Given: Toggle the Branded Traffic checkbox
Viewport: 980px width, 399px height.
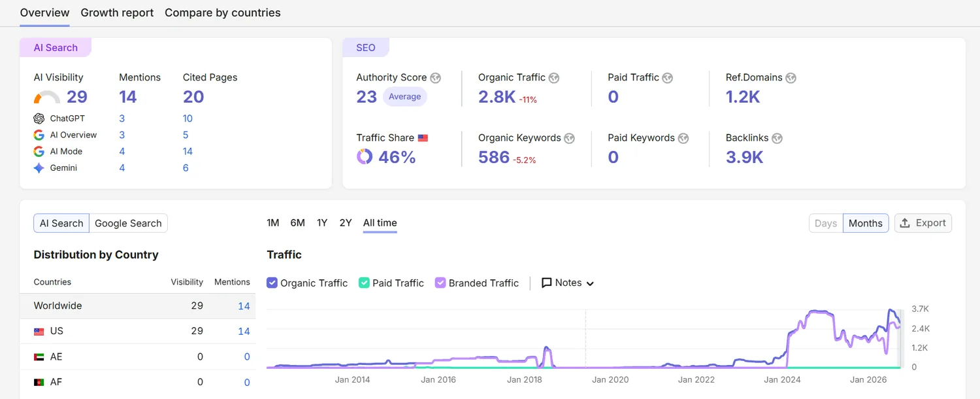Looking at the screenshot, I should [440, 283].
